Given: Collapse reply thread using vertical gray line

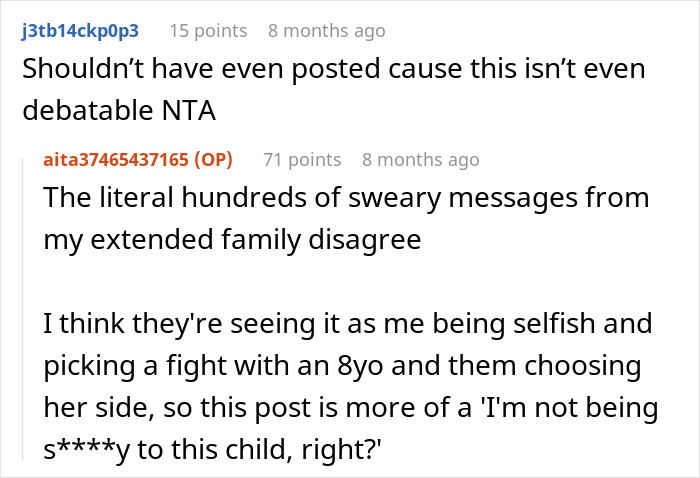Looking at the screenshot, I should tap(23, 308).
